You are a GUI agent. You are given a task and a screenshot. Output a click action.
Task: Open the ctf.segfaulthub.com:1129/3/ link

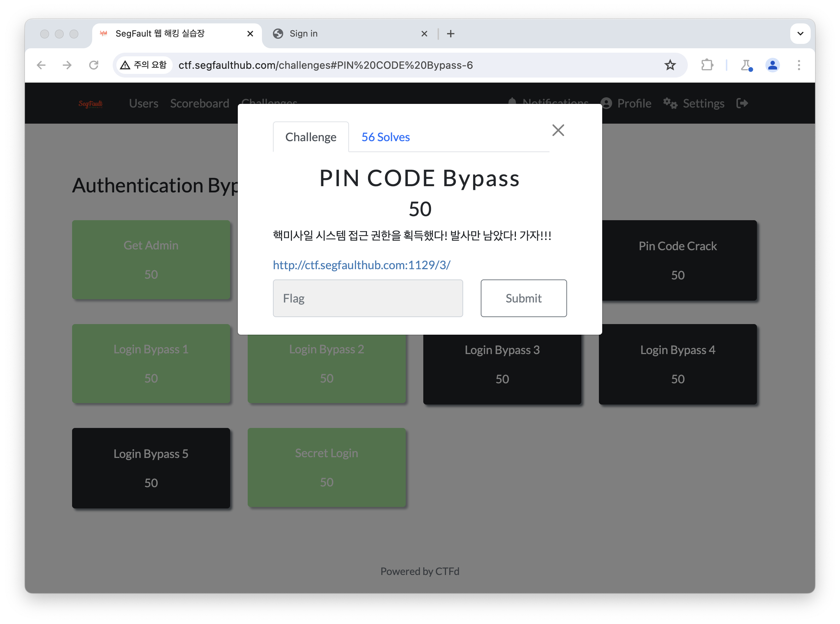[361, 265]
